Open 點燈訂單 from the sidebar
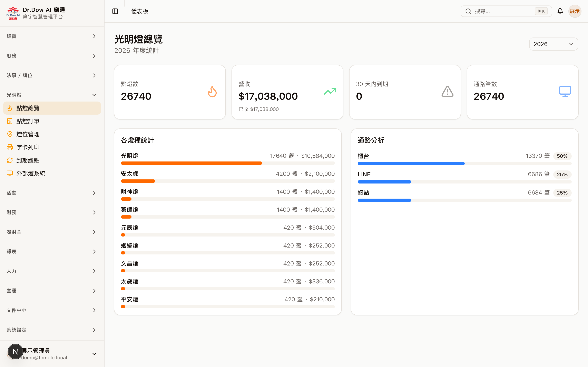The width and height of the screenshot is (588, 367). (28, 121)
